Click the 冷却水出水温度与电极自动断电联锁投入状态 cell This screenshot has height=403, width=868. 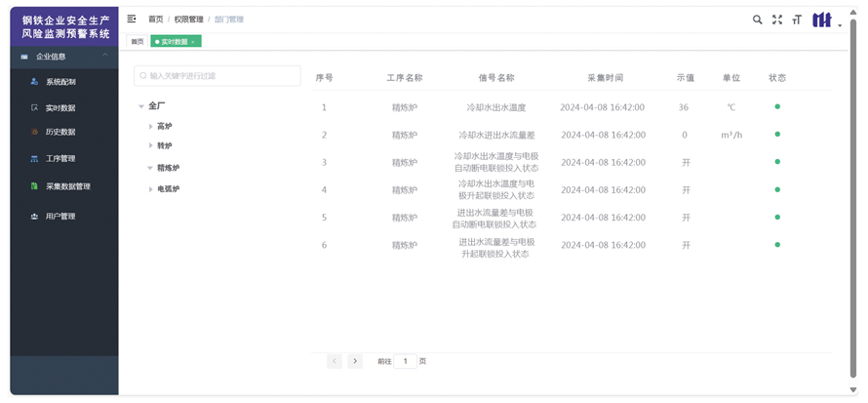point(496,162)
